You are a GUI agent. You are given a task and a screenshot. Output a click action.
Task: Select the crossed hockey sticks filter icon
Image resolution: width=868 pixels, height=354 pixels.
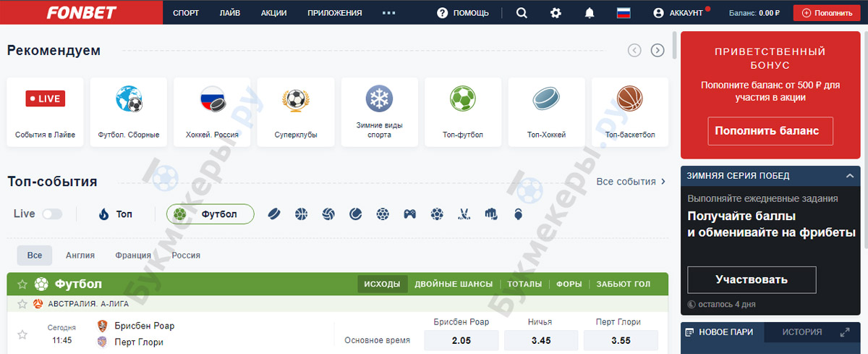(x=464, y=214)
